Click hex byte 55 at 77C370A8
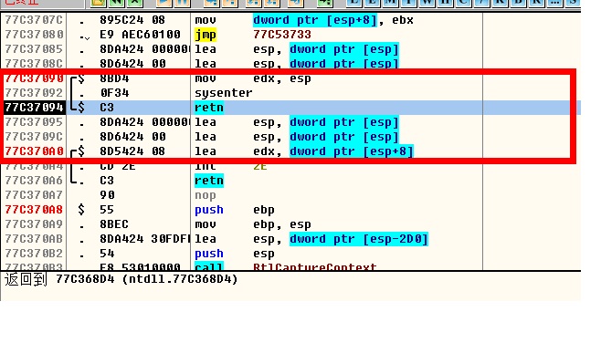The height and width of the screenshot is (364, 601). (x=107, y=210)
